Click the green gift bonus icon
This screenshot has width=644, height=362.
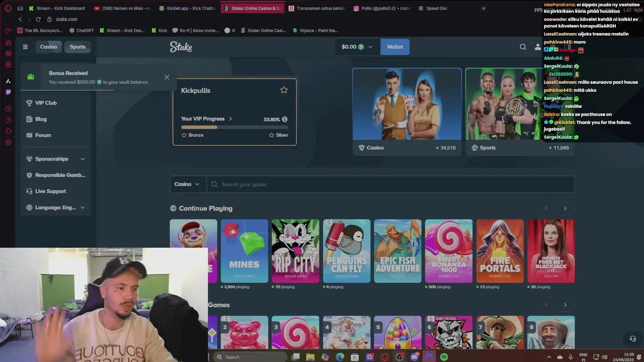31,77
